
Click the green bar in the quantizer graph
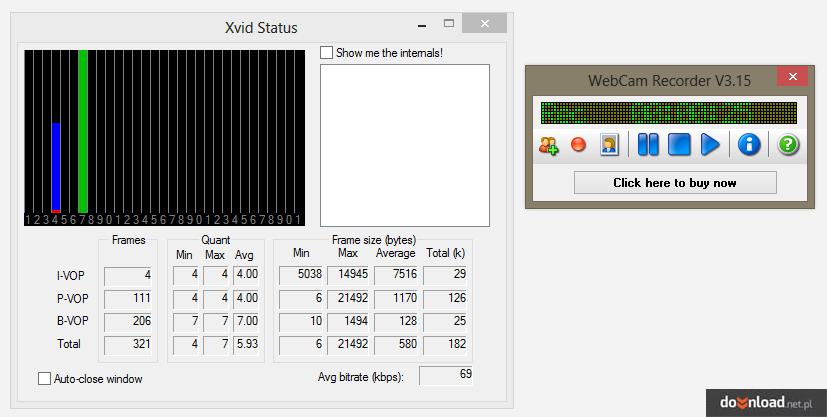click(83, 131)
